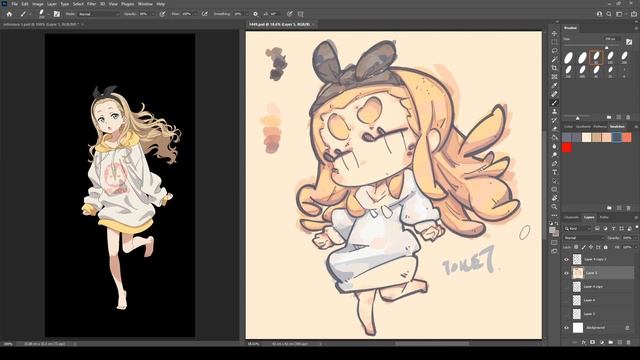The width and height of the screenshot is (640, 360).
Task: Show the Layer 4 layer
Action: pos(566,300)
